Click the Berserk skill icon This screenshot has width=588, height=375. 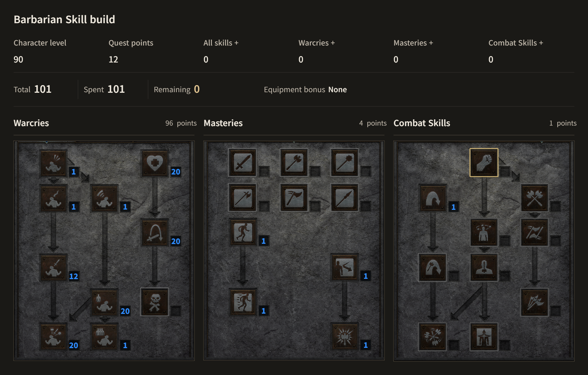484,337
